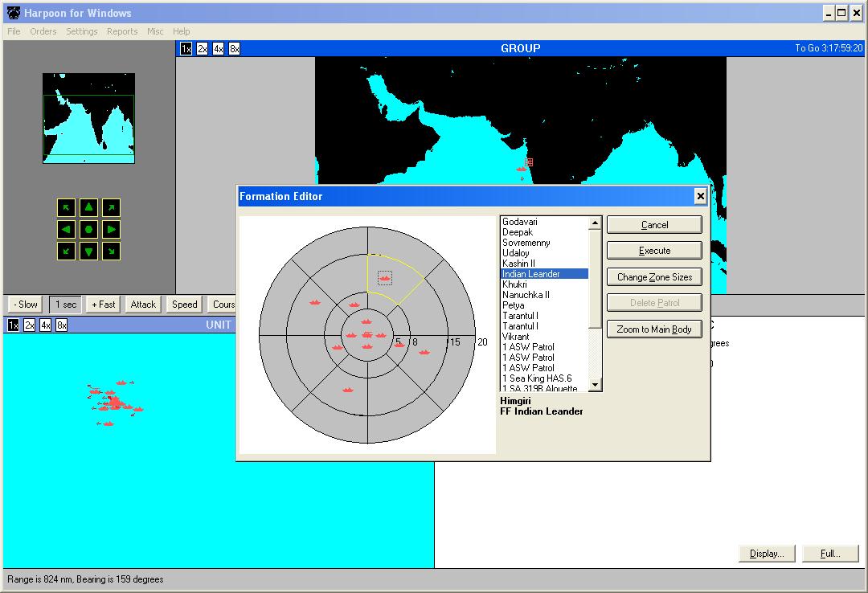Set Group window zoom to 8x
The width and height of the screenshot is (868, 593).
(234, 49)
